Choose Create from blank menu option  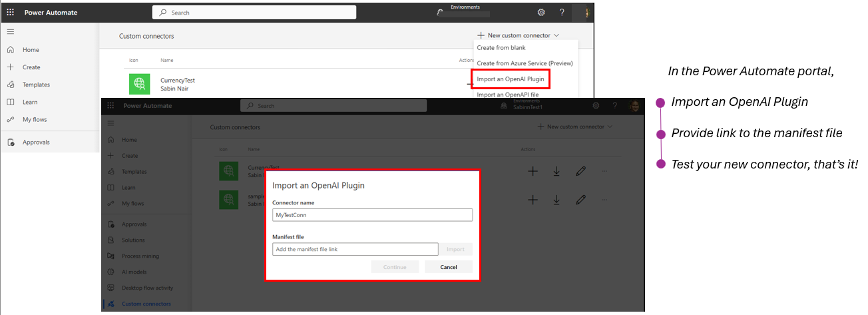501,48
